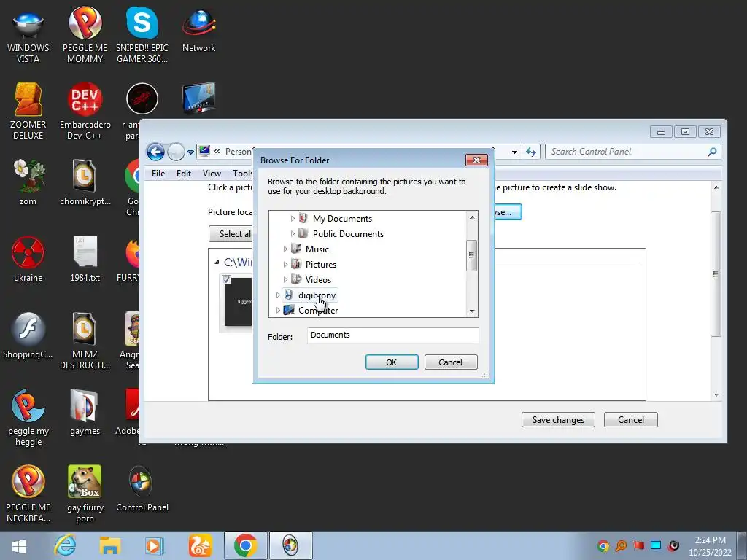Select Public Documents in folder tree
The image size is (747, 560).
[348, 234]
